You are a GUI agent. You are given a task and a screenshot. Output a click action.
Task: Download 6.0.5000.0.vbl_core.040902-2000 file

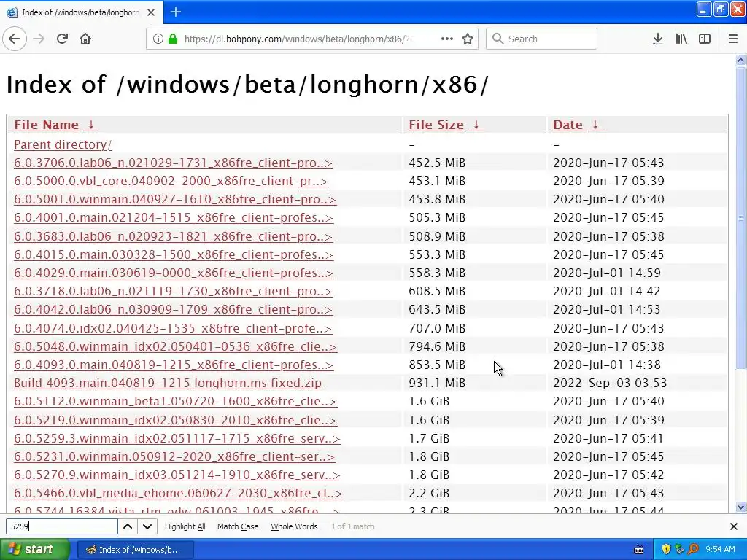click(x=171, y=181)
